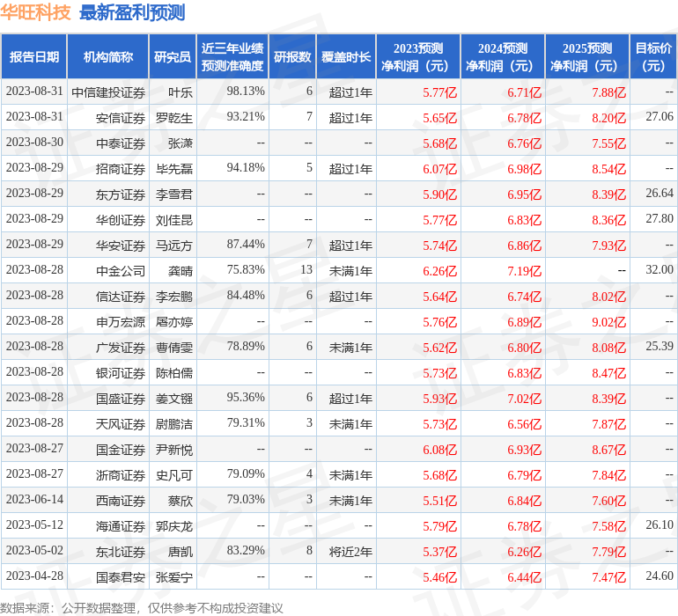Click the 2025预测净利润 column header

[587, 56]
